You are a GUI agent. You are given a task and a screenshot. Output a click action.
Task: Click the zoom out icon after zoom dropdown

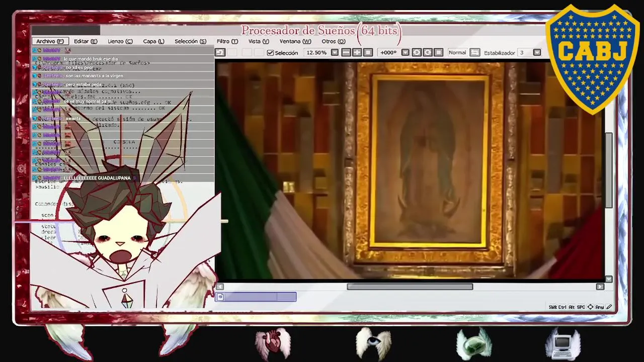[x=346, y=52]
